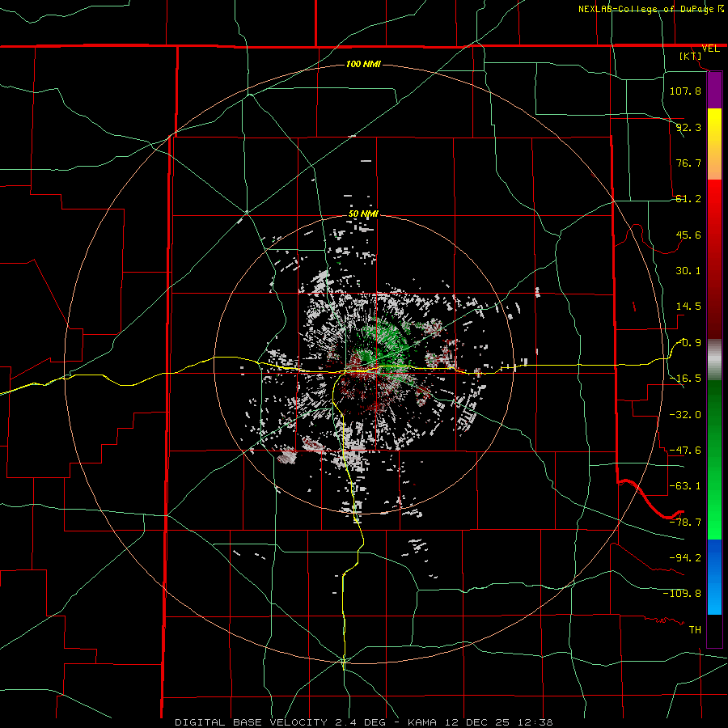Click the -47.6 velocity scale value
This screenshot has width=728, height=728.
pyautogui.click(x=685, y=451)
